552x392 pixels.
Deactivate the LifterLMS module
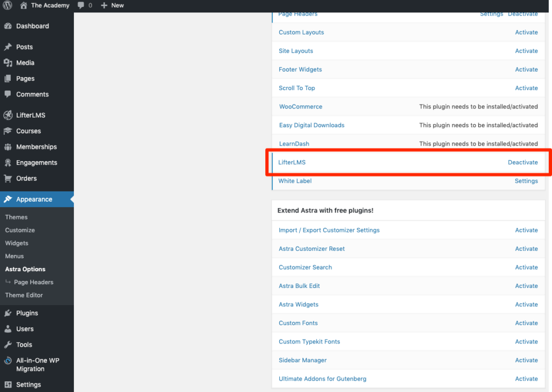(521, 162)
